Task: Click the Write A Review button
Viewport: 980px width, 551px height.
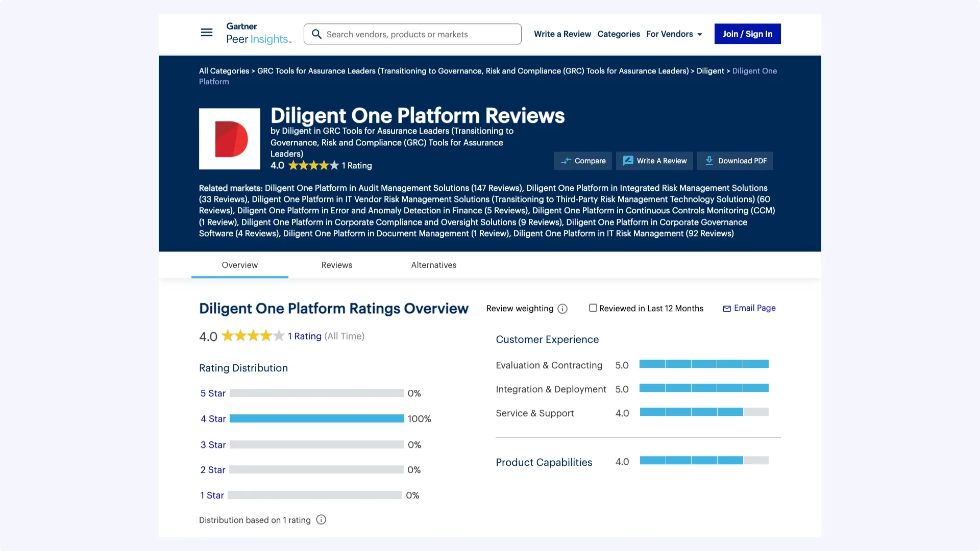Action: [654, 161]
